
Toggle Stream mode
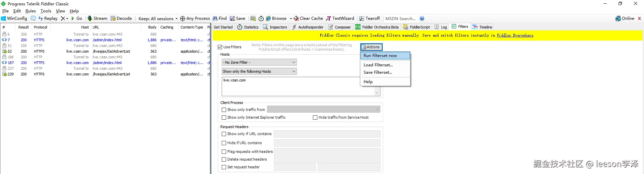coord(97,18)
